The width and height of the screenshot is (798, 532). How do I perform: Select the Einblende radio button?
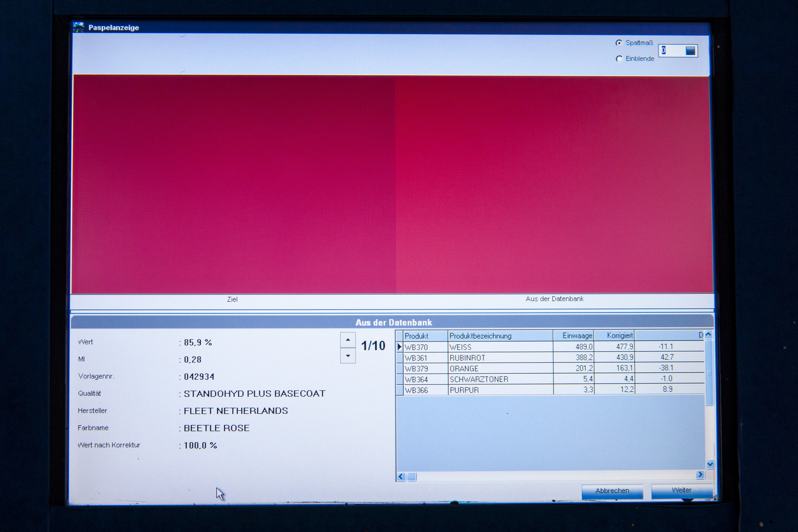(x=619, y=59)
